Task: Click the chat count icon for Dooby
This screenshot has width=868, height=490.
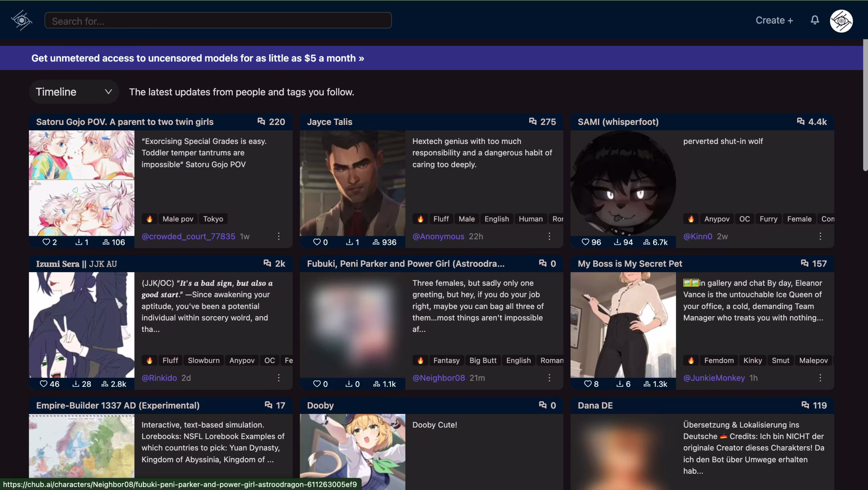Action: [543, 405]
